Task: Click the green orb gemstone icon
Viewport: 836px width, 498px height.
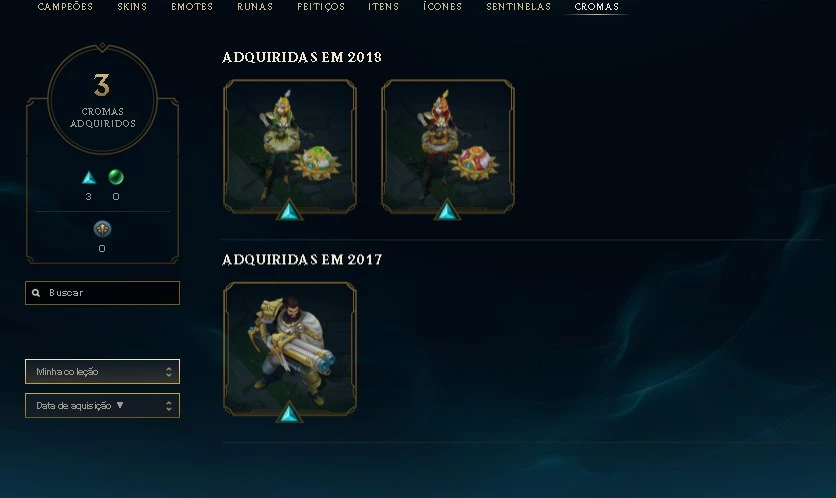Action: (x=116, y=177)
